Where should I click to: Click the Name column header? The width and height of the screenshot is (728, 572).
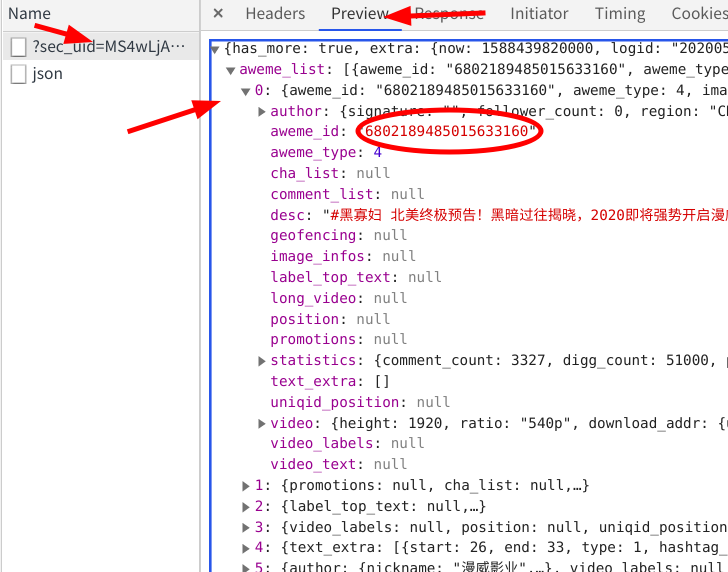(30, 14)
